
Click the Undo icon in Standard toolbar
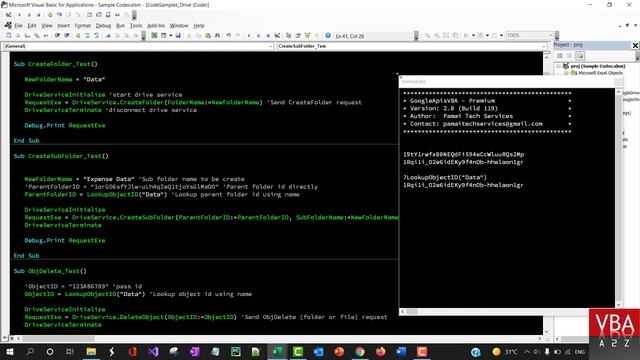pyautogui.click(x=229, y=36)
